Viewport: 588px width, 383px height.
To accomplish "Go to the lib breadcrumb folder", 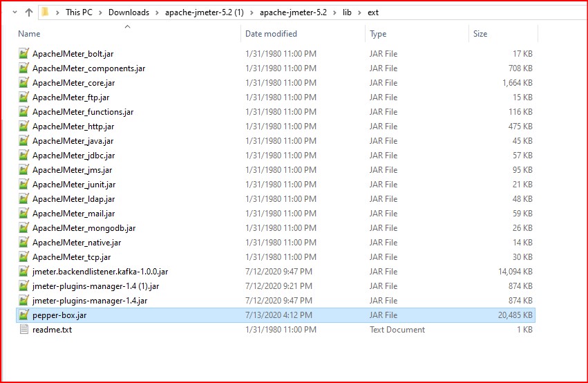I will pyautogui.click(x=347, y=12).
